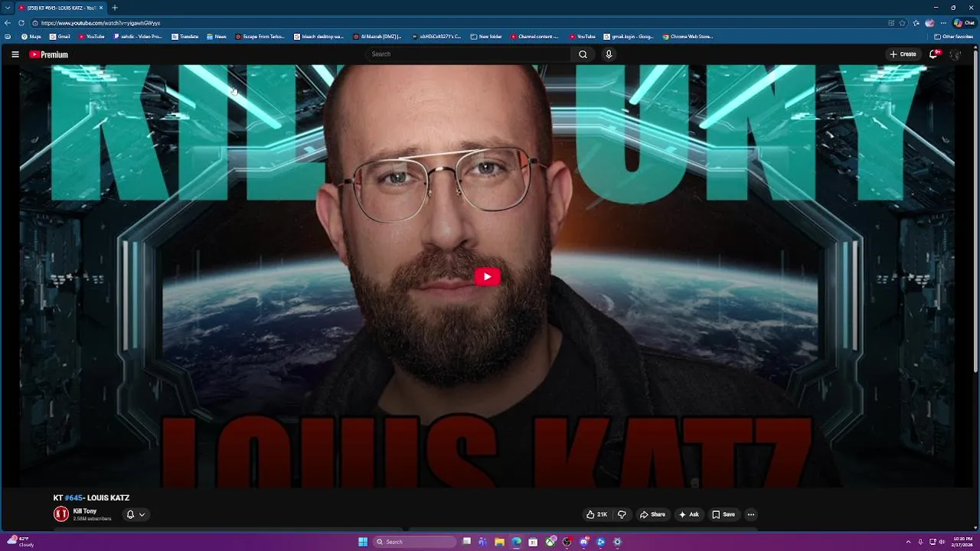The height and width of the screenshot is (551, 980).
Task: Open more actions three-dot menu under video
Action: pyautogui.click(x=750, y=514)
